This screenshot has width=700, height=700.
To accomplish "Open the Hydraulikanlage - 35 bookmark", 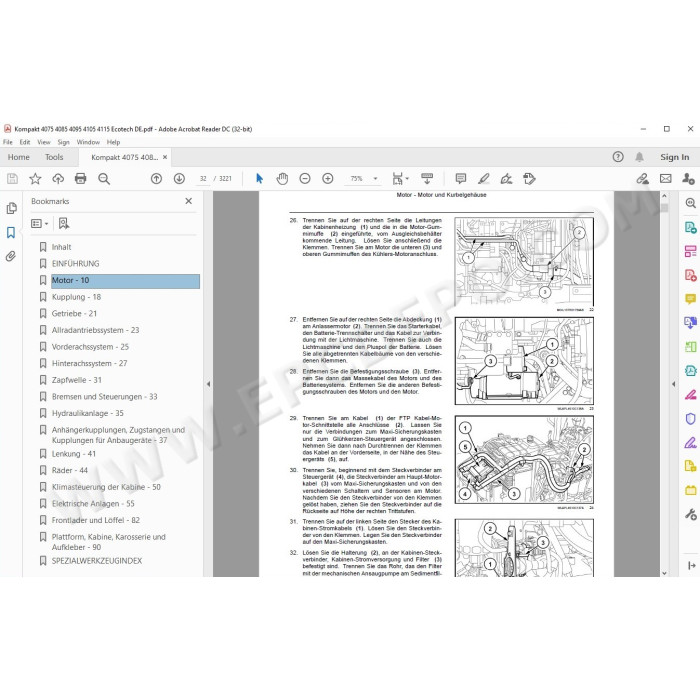I will 88,413.
